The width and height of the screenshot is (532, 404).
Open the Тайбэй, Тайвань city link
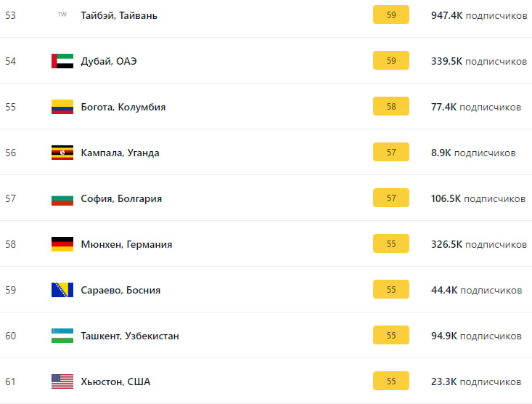point(119,16)
